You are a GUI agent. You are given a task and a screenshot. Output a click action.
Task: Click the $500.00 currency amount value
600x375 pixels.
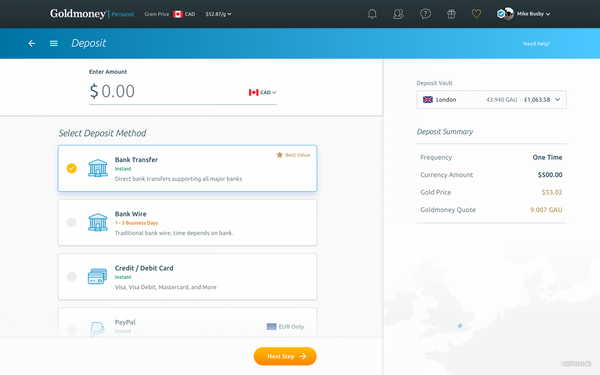coord(550,175)
